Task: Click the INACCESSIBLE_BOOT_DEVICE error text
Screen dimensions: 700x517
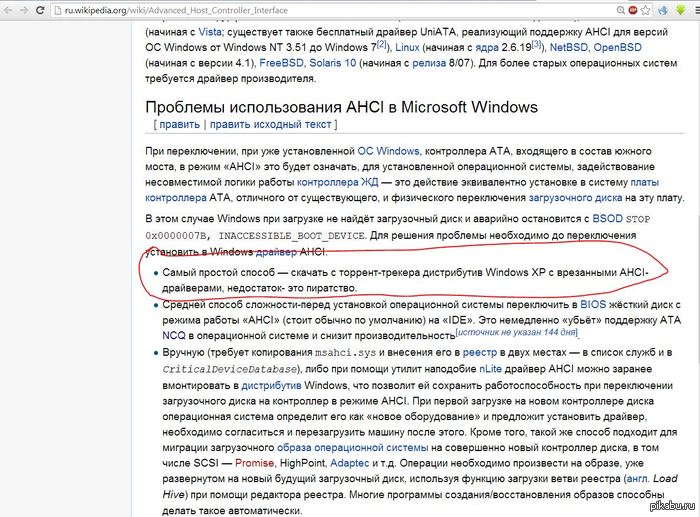Action: (x=292, y=235)
